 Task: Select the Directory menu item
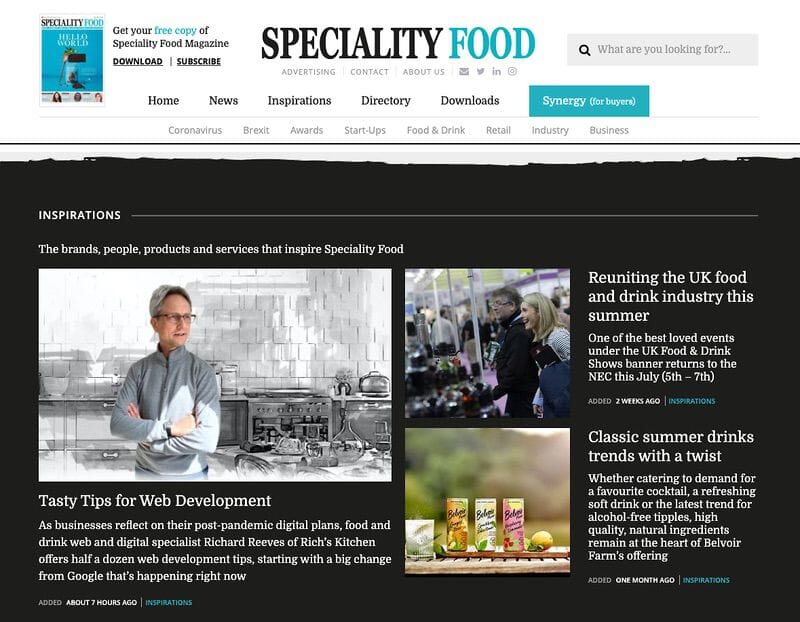pos(386,101)
